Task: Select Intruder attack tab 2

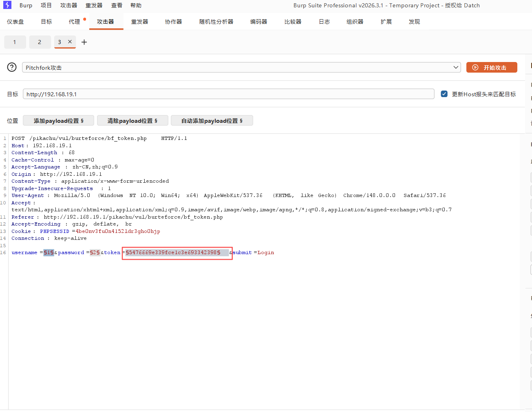Action: coord(40,42)
